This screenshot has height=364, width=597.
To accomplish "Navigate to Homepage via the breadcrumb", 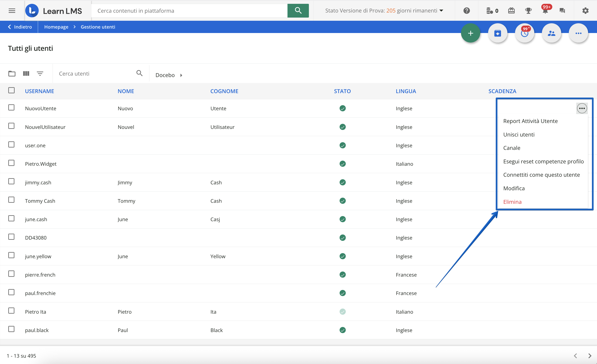I will point(56,27).
